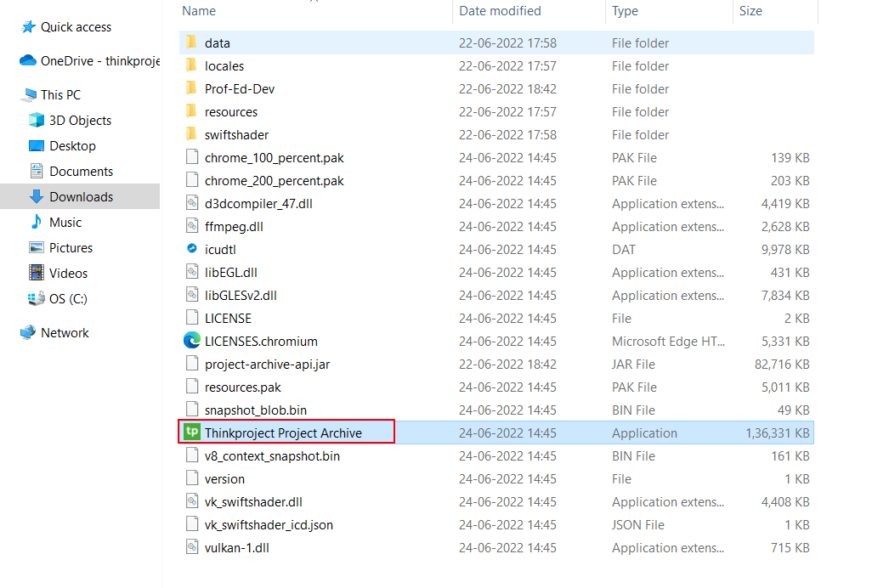Viewport: 872px width, 588px height.
Task: Click the d3dcompiler_47.dll file icon
Action: click(191, 203)
